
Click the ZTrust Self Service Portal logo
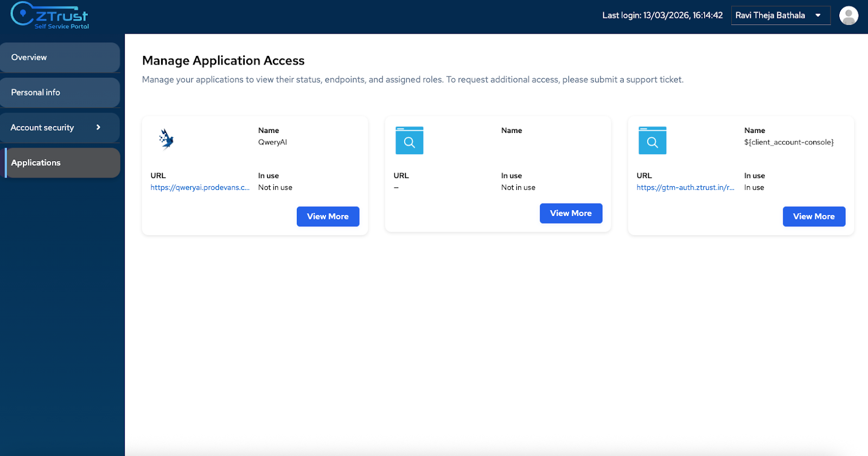pyautogui.click(x=49, y=16)
